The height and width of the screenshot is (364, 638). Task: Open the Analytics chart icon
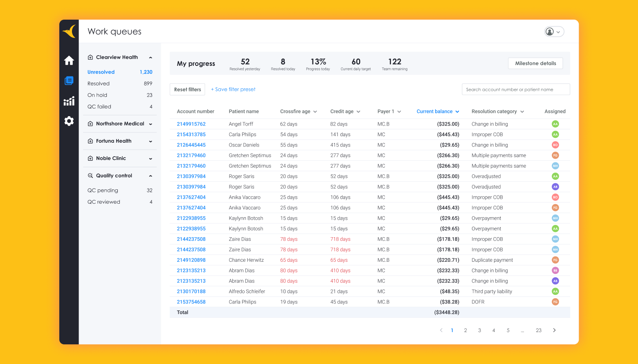click(x=69, y=101)
